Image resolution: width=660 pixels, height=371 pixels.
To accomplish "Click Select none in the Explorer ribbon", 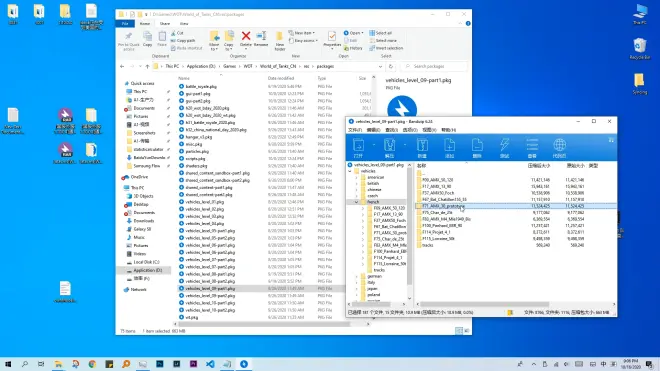I will (383, 40).
